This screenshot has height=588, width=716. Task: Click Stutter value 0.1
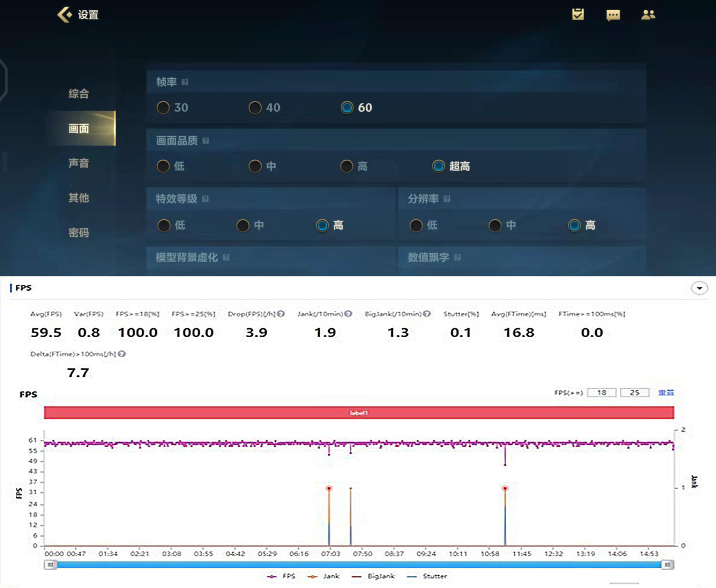click(x=461, y=332)
